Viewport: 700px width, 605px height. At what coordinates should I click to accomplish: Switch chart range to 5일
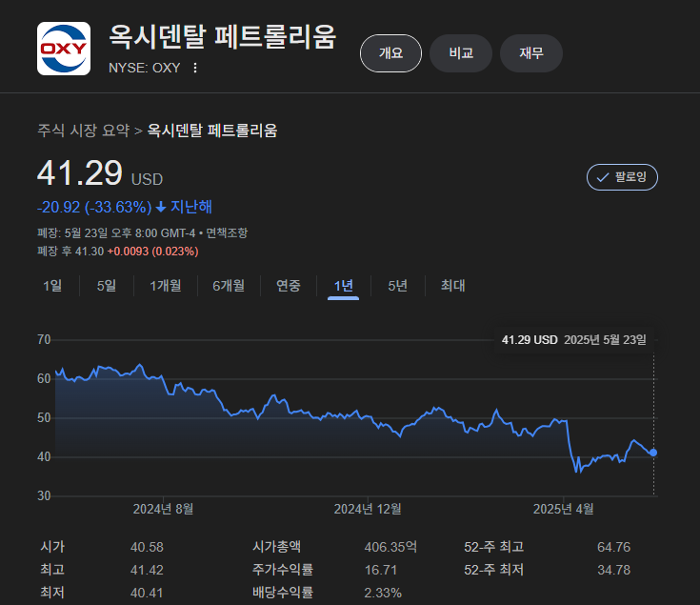click(107, 285)
